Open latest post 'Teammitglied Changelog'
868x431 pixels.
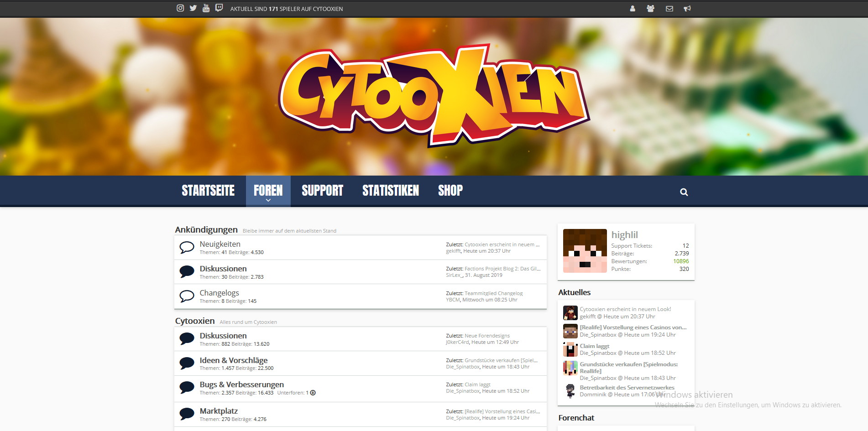click(x=494, y=293)
